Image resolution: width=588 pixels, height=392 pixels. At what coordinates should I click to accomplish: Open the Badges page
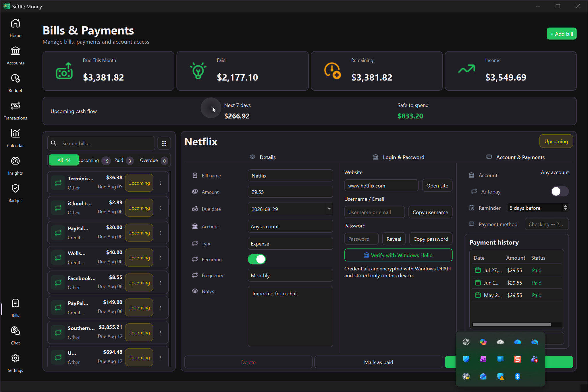click(x=15, y=194)
